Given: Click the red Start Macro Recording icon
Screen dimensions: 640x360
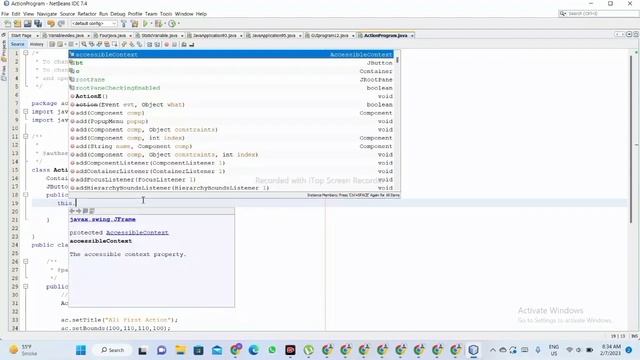Looking at the screenshot, I should (167, 44).
